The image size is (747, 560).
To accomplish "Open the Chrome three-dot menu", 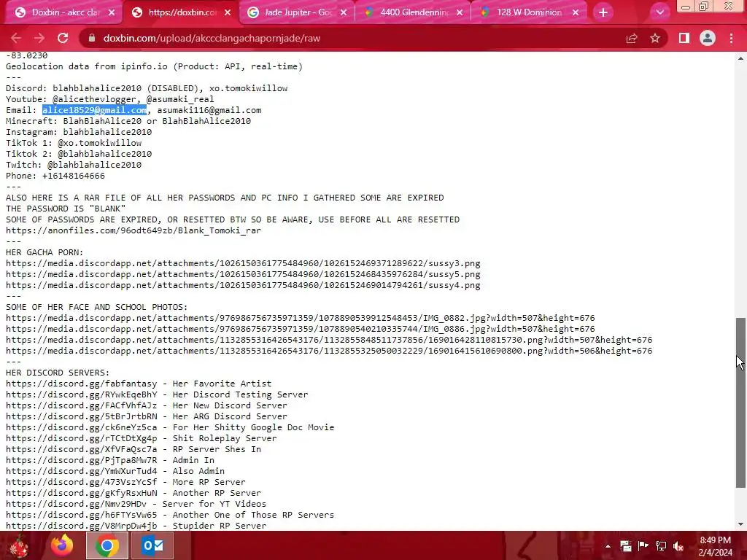I will coord(731,38).
